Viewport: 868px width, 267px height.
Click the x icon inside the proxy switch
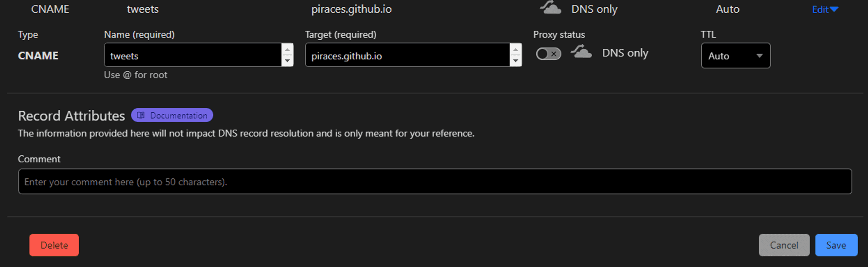554,54
